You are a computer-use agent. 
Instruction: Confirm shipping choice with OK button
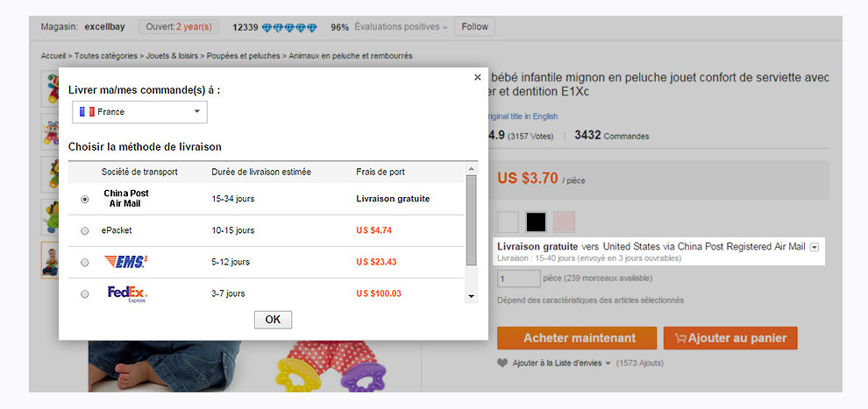point(273,320)
